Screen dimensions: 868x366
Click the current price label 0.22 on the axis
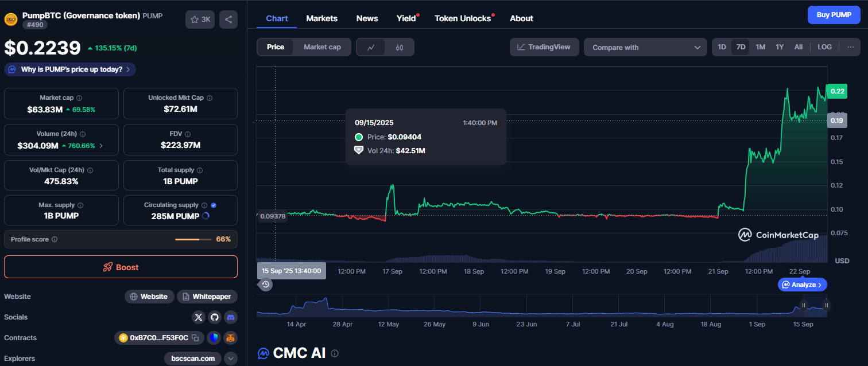(837, 91)
